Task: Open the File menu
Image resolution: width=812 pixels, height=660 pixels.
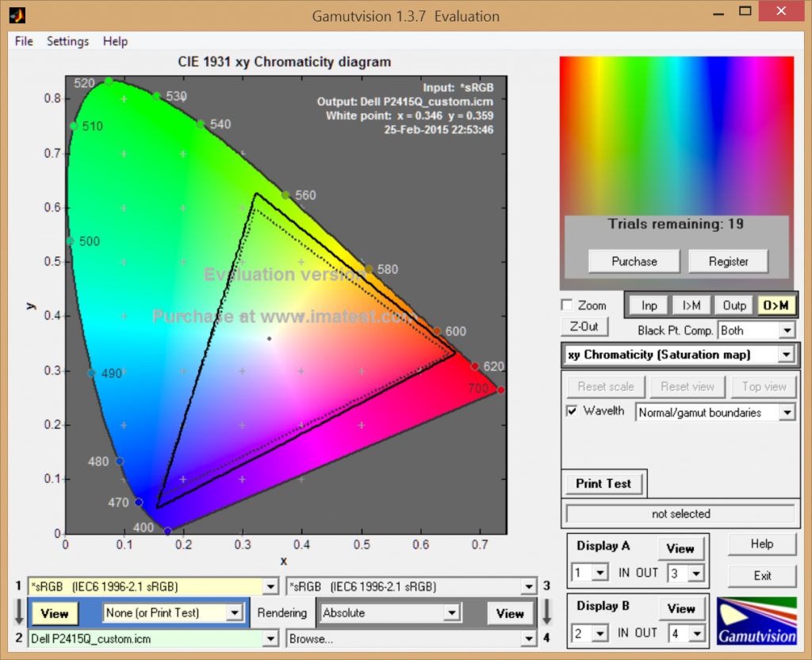Action: (24, 41)
